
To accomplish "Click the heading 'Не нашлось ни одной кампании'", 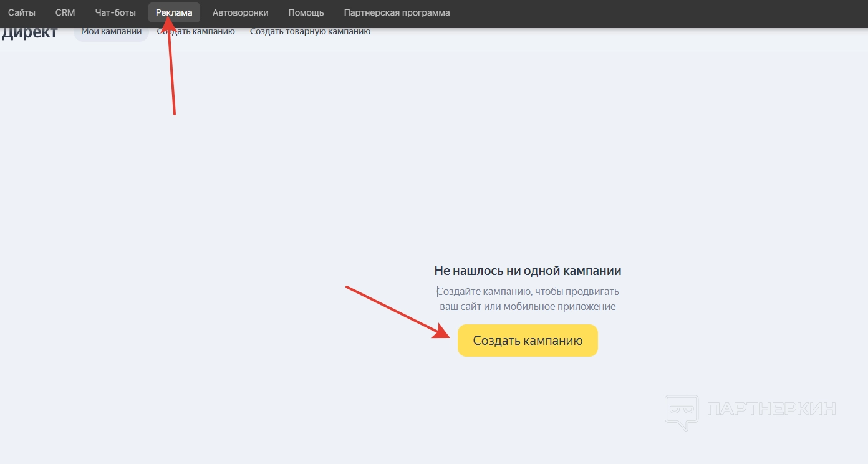I will tap(528, 271).
